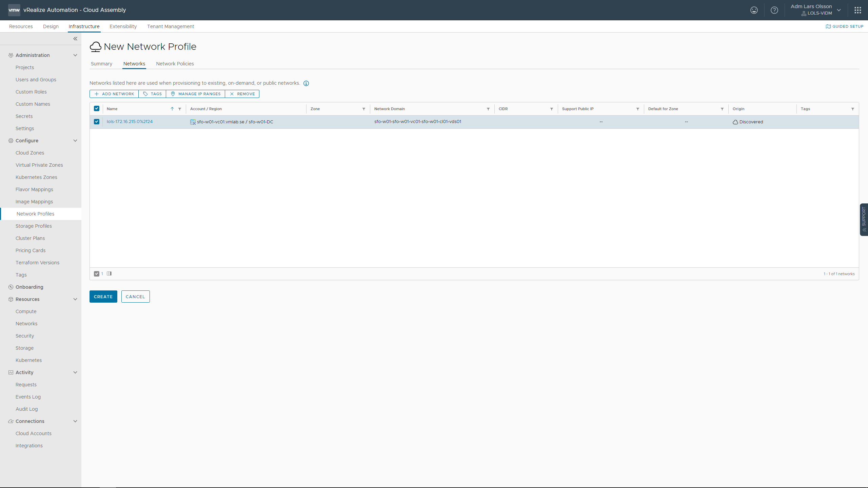Filter the Tags column
Image resolution: width=868 pixels, height=488 pixels.
(853, 109)
